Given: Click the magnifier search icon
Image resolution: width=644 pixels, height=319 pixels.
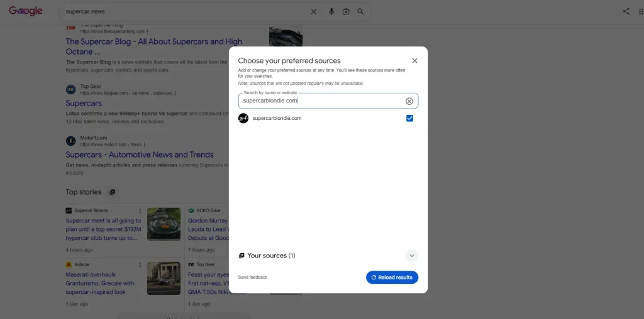Looking at the screenshot, I should click(360, 11).
